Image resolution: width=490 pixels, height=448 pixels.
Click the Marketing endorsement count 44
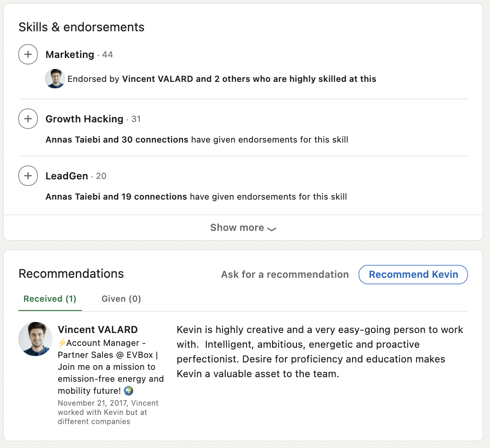[x=108, y=55]
